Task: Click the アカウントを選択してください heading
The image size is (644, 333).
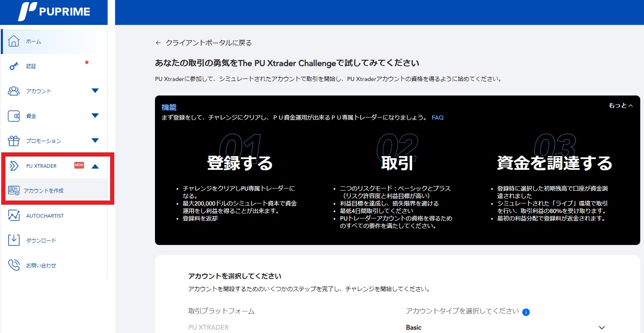Action: point(235,276)
